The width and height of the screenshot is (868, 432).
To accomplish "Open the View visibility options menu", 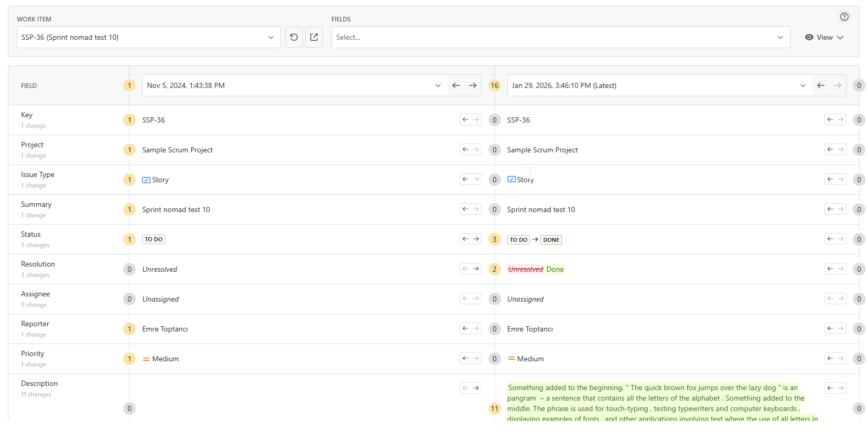I will tap(824, 37).
